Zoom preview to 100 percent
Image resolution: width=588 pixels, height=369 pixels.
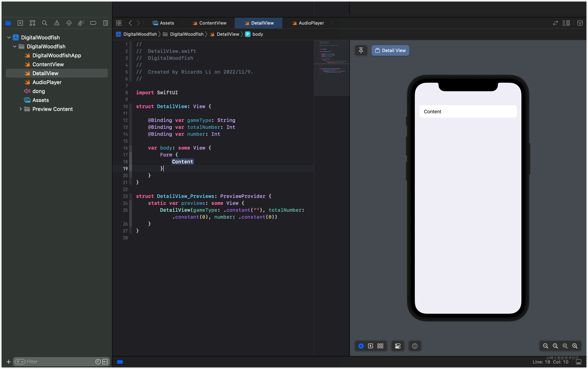point(555,346)
